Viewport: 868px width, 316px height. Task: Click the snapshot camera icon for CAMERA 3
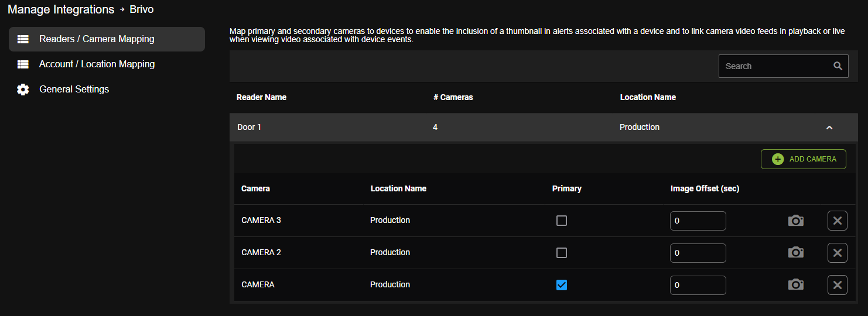(795, 221)
